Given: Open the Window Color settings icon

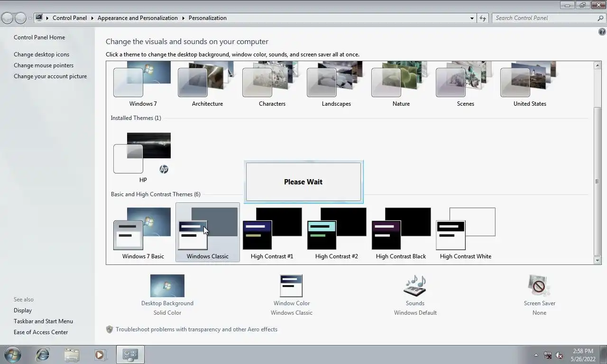Looking at the screenshot, I should [x=291, y=286].
